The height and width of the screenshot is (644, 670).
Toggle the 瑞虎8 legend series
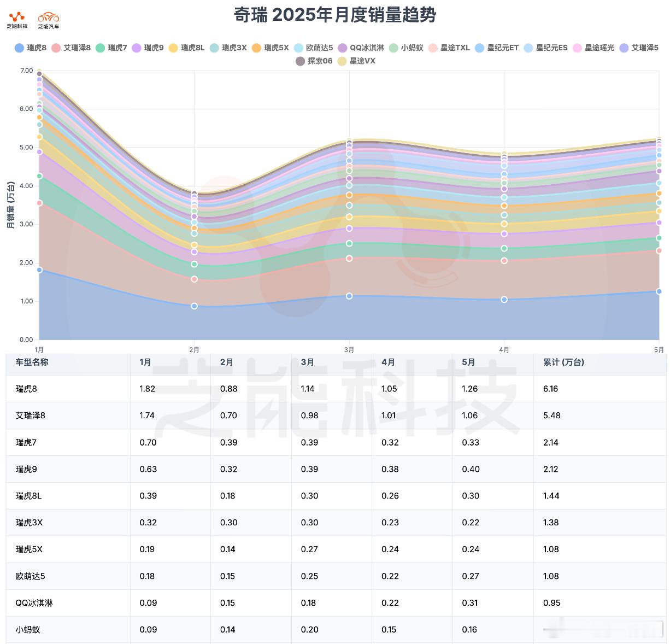click(31, 48)
